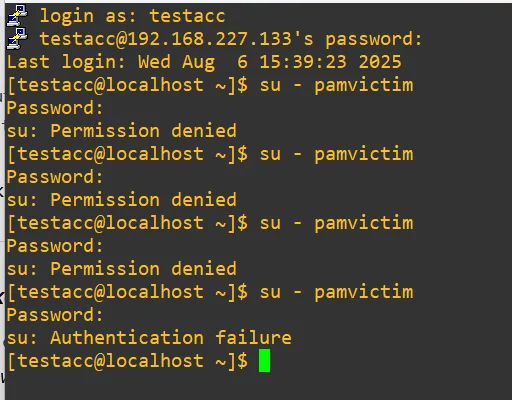Click the '2025' year in last login
The width and height of the screenshot is (512, 400).
coord(380,62)
